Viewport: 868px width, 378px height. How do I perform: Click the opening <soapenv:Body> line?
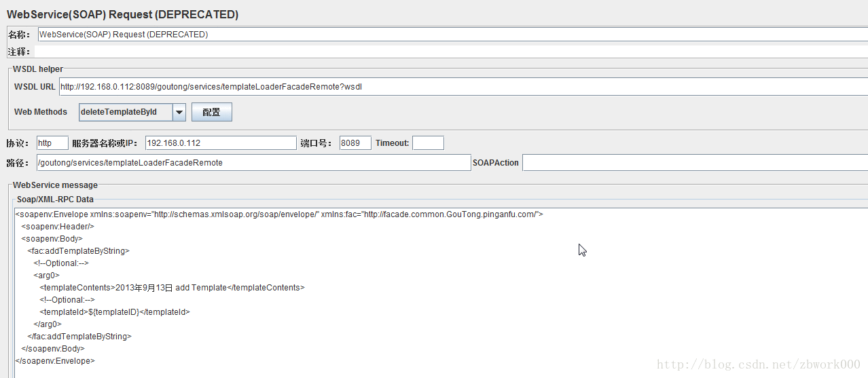tap(52, 239)
